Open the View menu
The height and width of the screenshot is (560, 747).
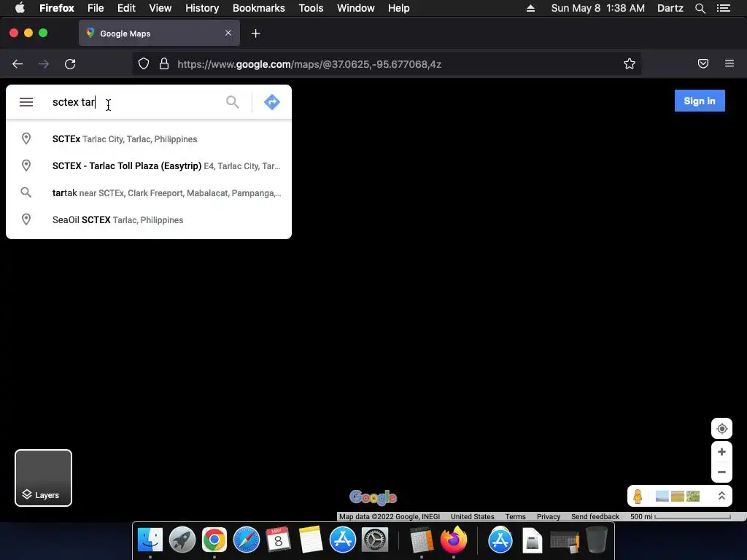click(x=160, y=8)
